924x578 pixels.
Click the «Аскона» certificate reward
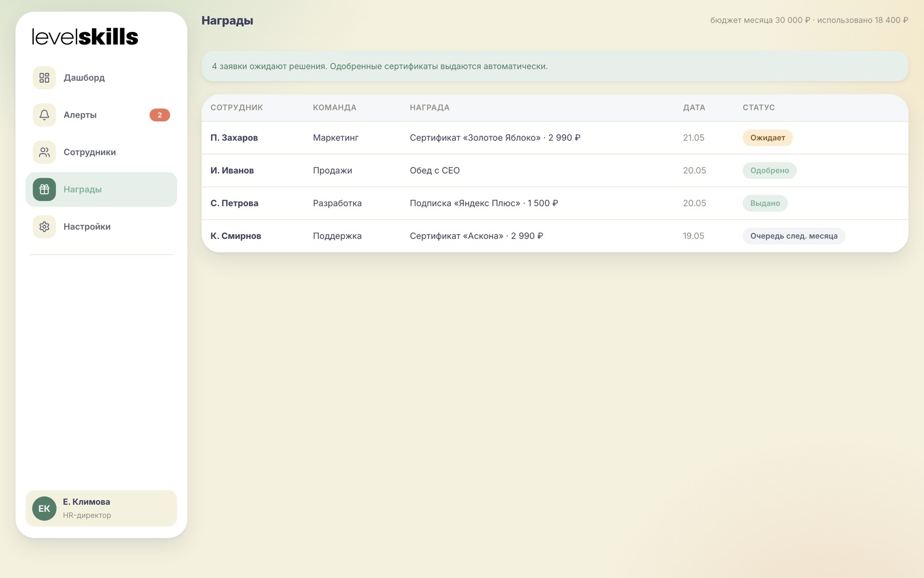476,236
